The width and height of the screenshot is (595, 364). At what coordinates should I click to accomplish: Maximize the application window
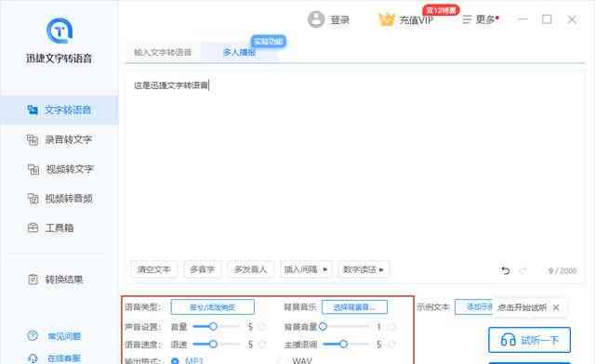(547, 19)
